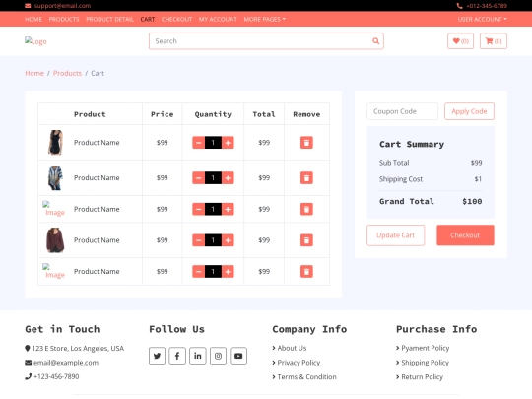This screenshot has width=532, height=399.
Task: Click the black dress product thumbnail
Action: click(55, 143)
